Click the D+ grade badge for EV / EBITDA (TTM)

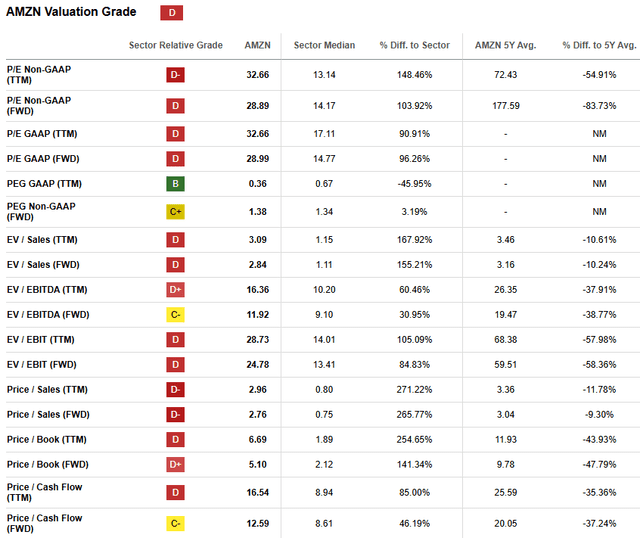tap(175, 290)
